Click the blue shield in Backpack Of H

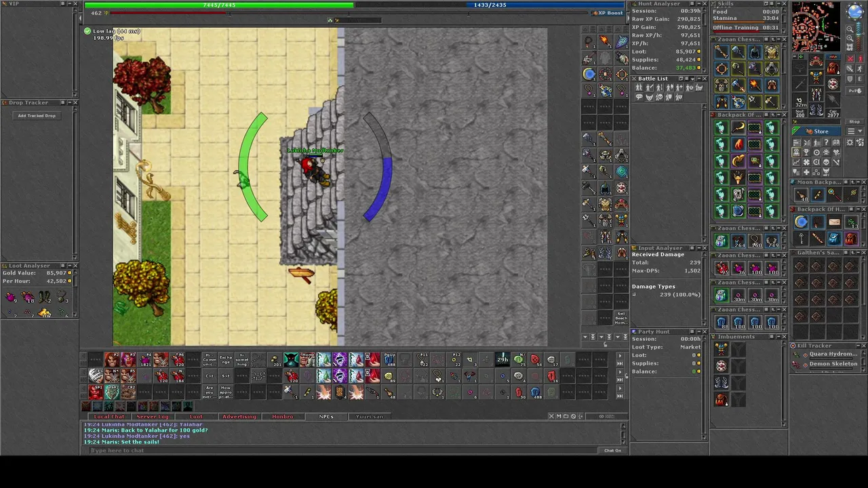[802, 222]
